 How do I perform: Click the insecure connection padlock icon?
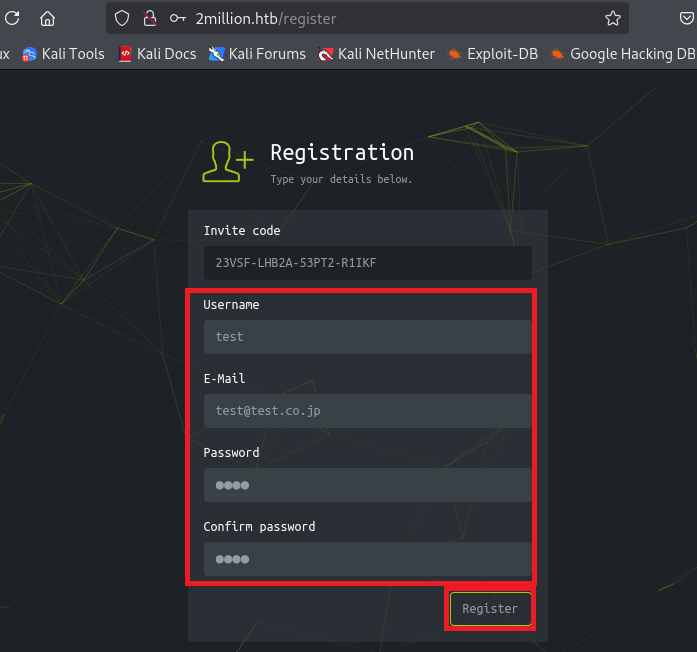click(x=149, y=18)
